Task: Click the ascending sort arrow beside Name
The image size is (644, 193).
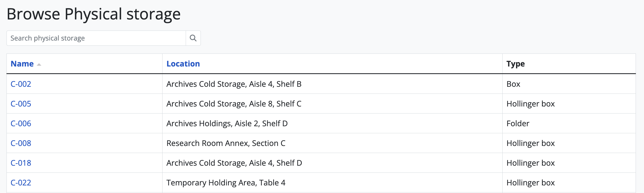Action: 39,64
